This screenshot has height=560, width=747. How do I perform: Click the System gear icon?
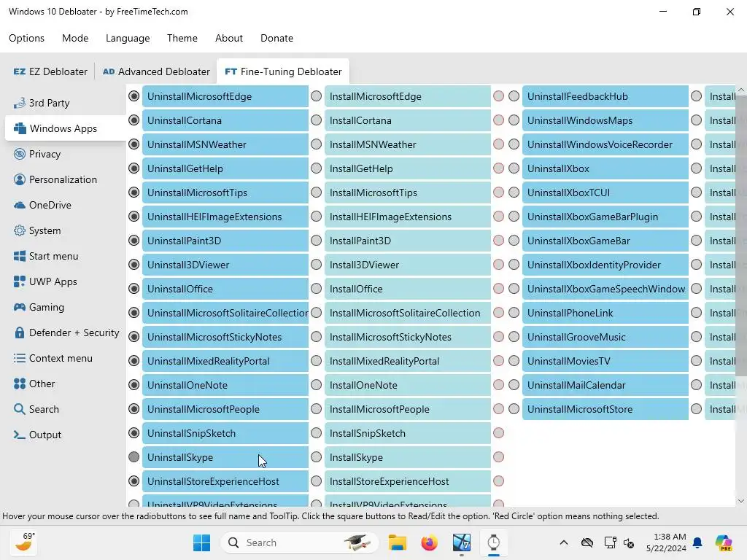20,230
